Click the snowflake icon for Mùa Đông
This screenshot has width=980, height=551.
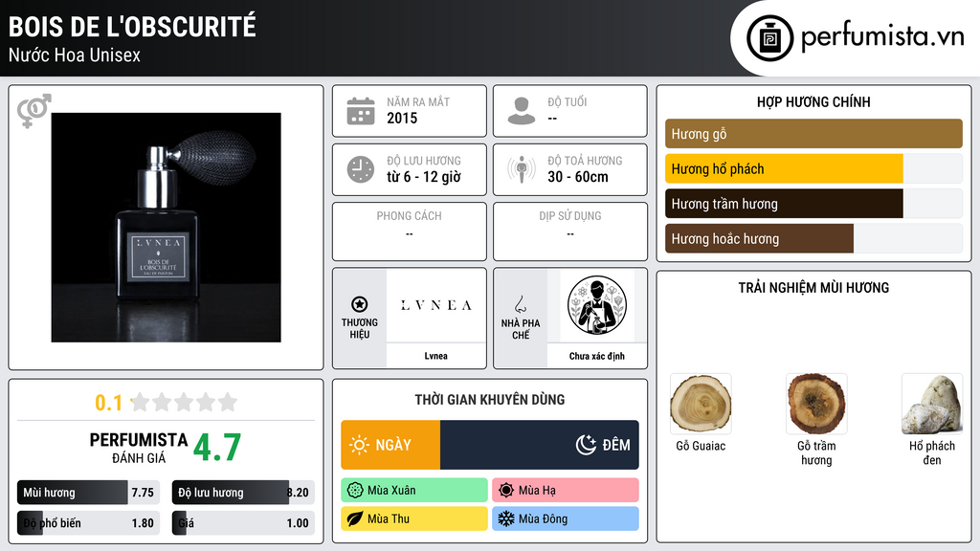tap(506, 519)
